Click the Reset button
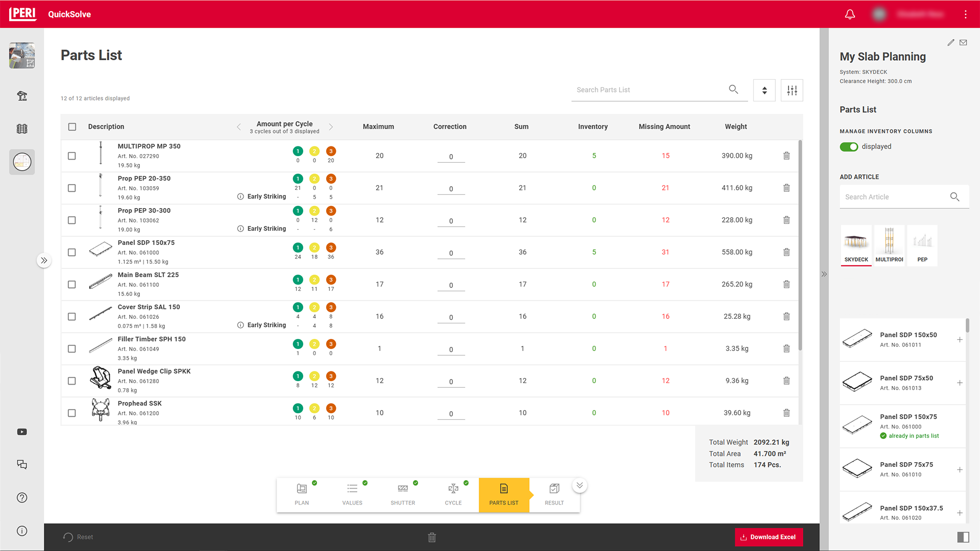Image resolution: width=980 pixels, height=551 pixels. (x=78, y=537)
